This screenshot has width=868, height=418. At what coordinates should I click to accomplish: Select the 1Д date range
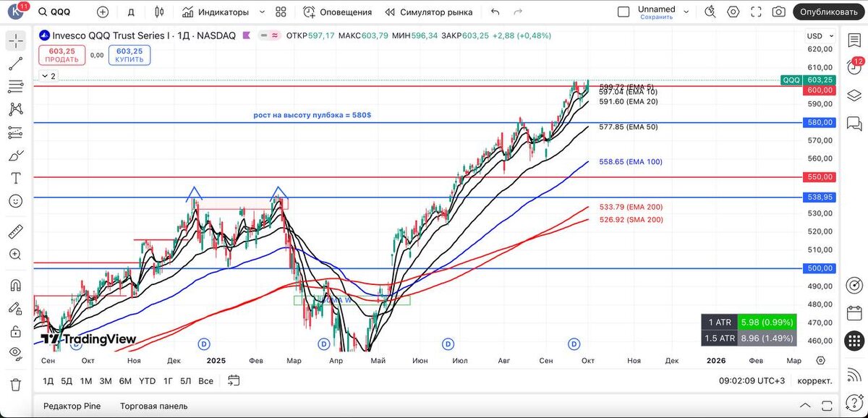pos(48,380)
